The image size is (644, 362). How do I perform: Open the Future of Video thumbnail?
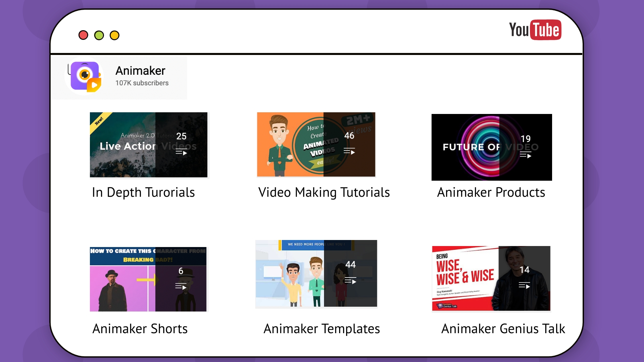click(x=492, y=147)
